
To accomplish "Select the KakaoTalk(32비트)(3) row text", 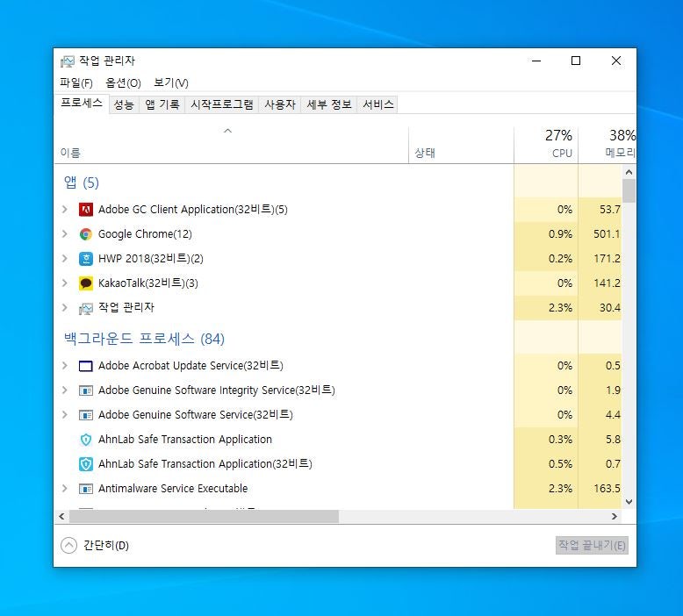I will coord(148,283).
